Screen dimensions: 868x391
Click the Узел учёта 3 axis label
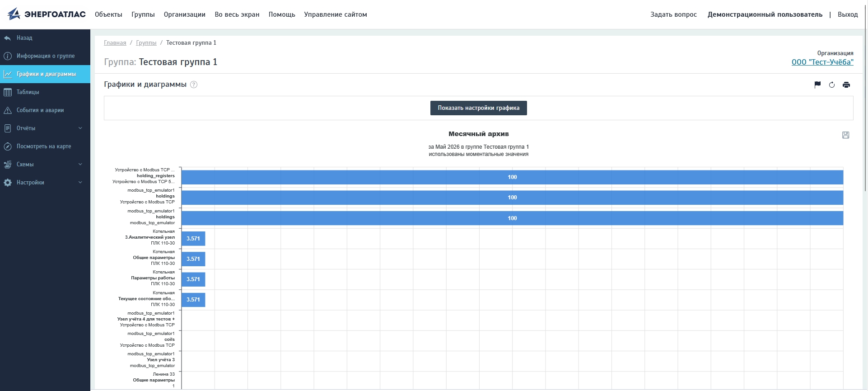(x=161, y=360)
